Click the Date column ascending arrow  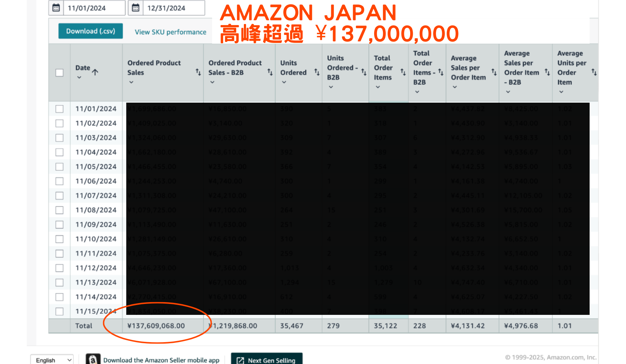click(x=95, y=72)
